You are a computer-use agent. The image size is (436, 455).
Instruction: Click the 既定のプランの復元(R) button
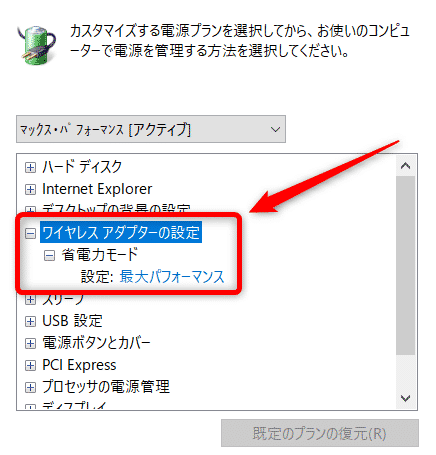point(320,433)
